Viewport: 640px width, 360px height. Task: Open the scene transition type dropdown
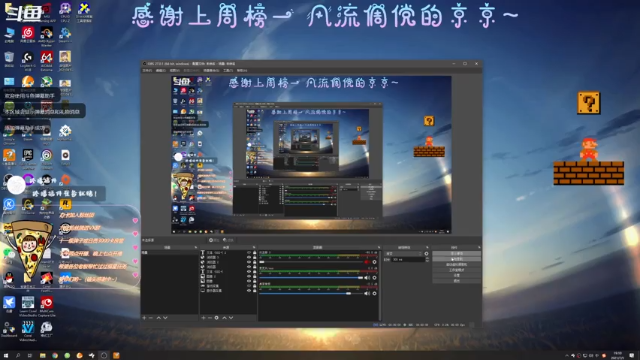point(403,253)
